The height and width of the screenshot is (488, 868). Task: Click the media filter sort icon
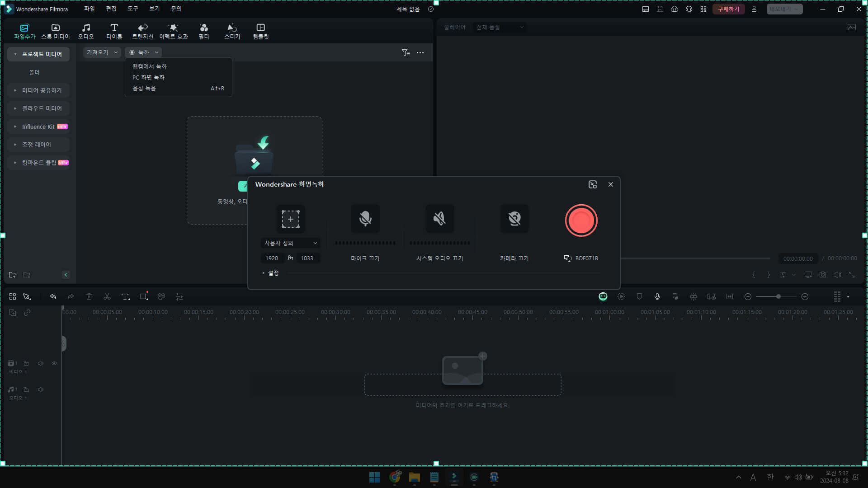pos(406,52)
